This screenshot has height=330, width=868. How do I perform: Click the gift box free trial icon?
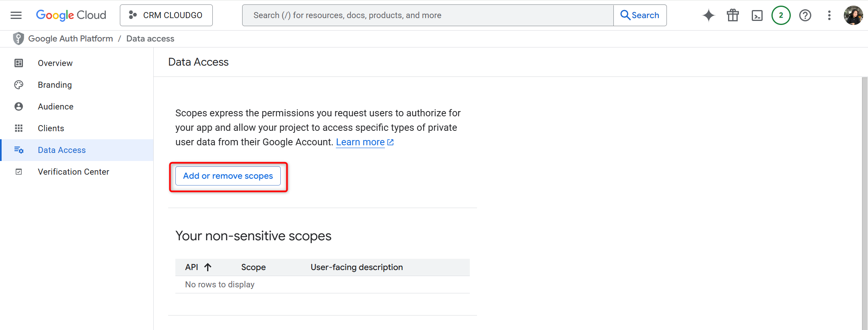[x=732, y=15]
